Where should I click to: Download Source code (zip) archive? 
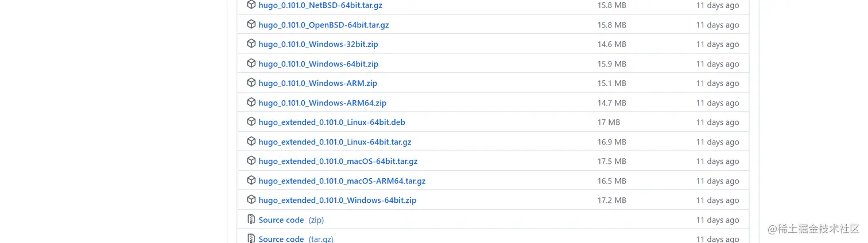(x=291, y=220)
